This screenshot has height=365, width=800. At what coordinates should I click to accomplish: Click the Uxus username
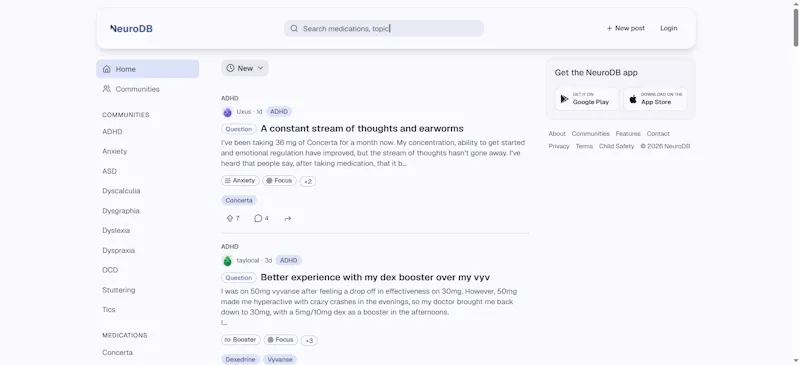tap(243, 112)
